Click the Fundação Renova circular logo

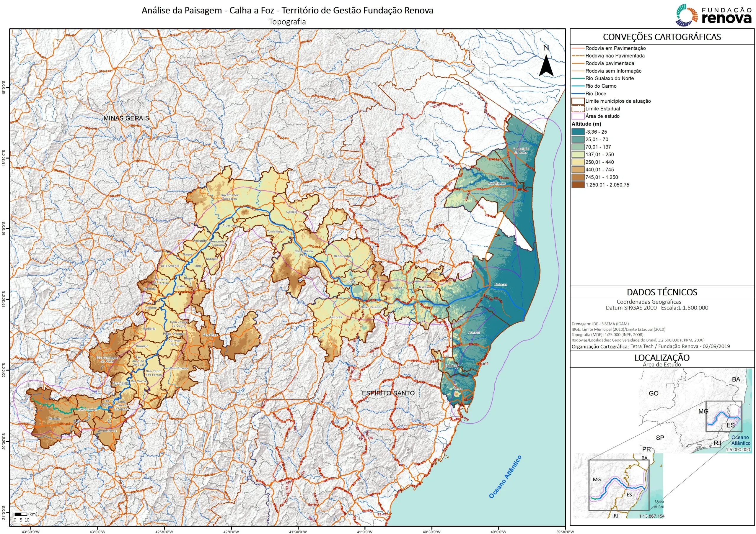tap(687, 15)
